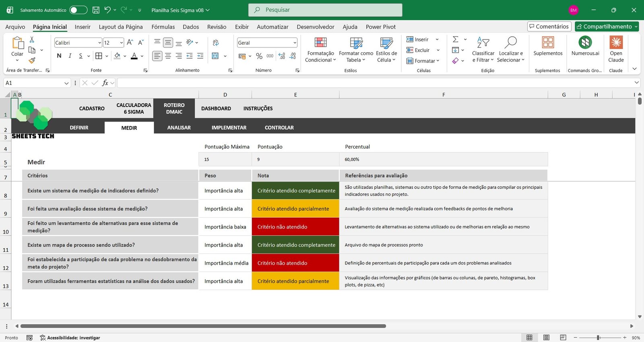Align text to the right
Viewport: 644px width, 342px height.
coord(179,56)
